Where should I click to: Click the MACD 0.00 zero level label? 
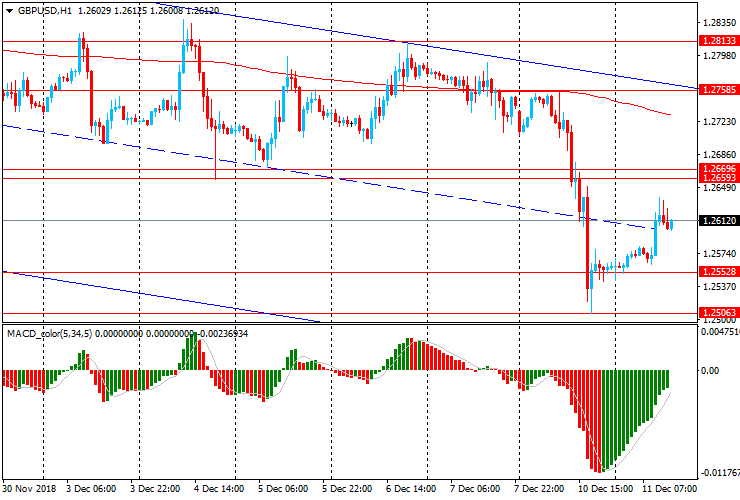(x=712, y=370)
